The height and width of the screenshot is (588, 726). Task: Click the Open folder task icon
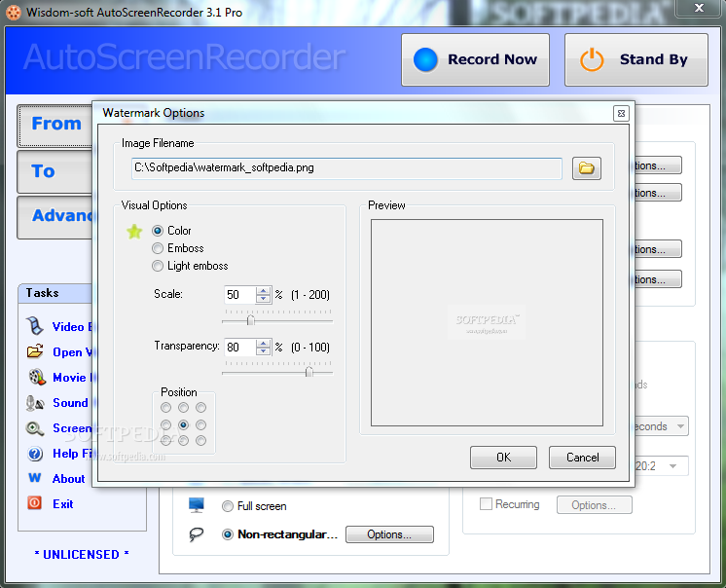point(35,351)
